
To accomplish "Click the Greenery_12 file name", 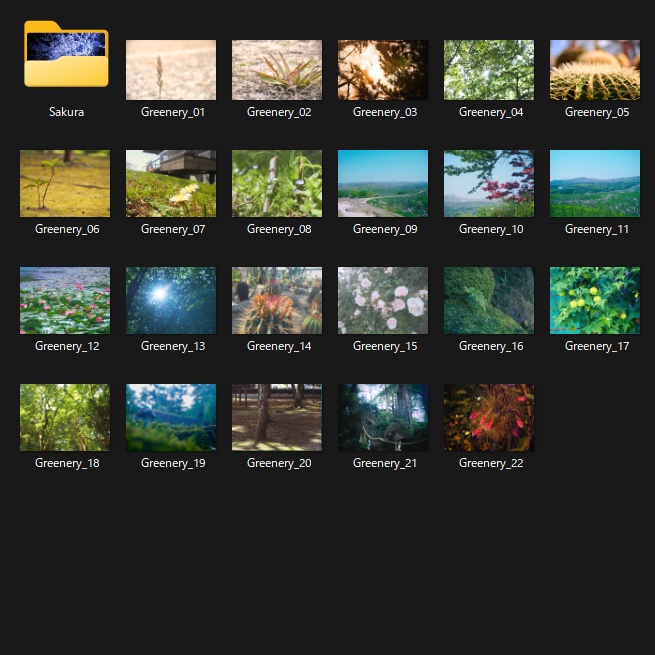I will tap(67, 346).
